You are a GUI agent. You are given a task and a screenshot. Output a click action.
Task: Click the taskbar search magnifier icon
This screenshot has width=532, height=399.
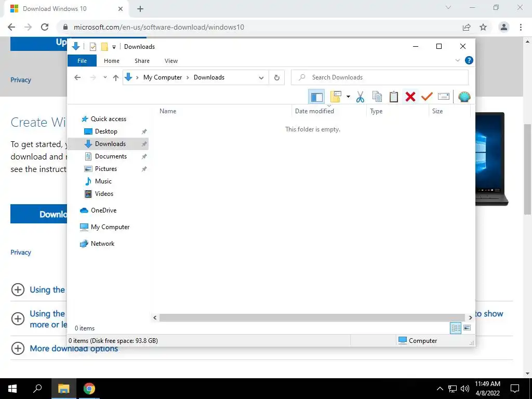click(37, 389)
